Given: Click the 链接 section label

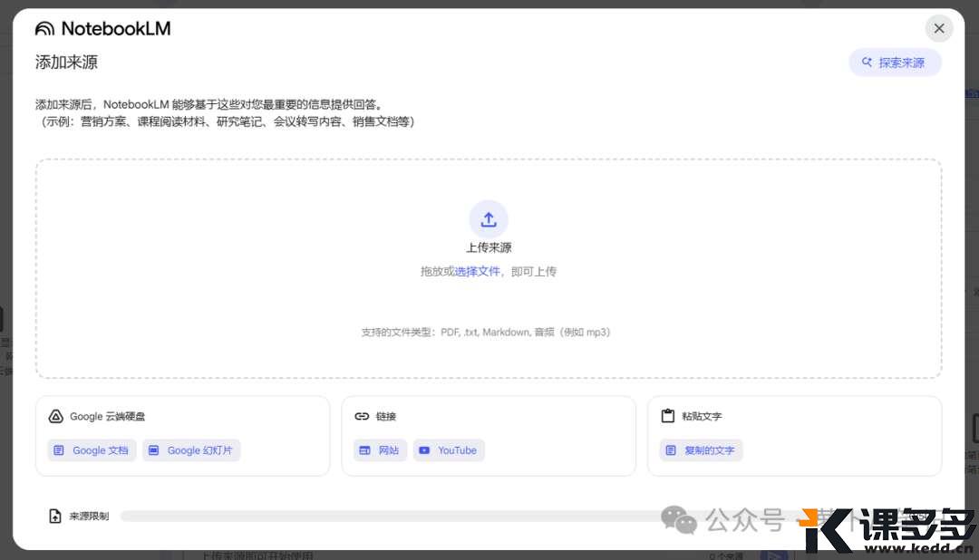Looking at the screenshot, I should tap(386, 417).
